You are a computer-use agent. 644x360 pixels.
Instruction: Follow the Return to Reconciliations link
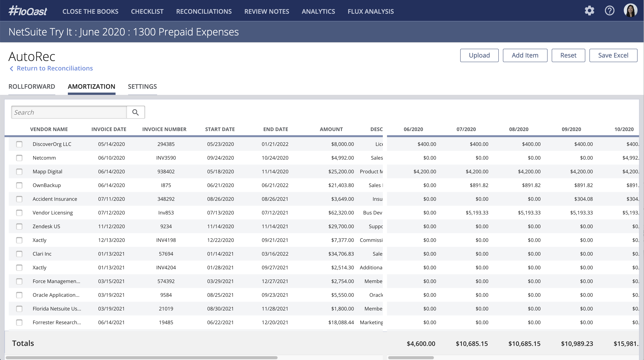(x=55, y=68)
